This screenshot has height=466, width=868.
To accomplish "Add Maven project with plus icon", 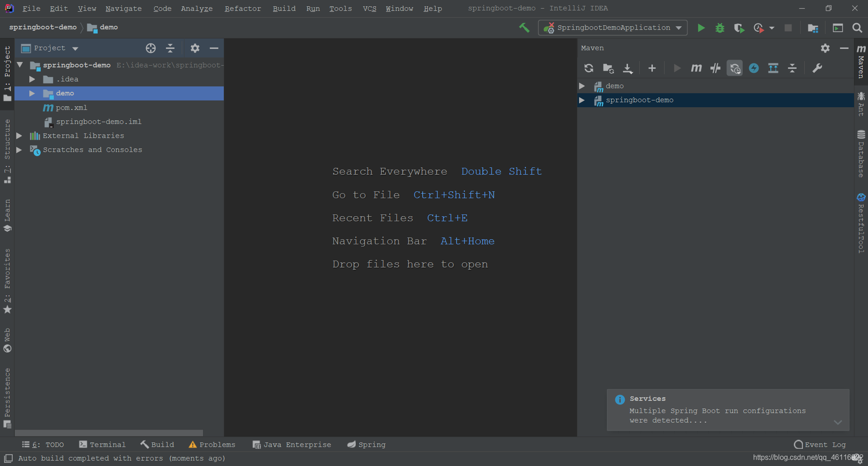I will coord(652,68).
